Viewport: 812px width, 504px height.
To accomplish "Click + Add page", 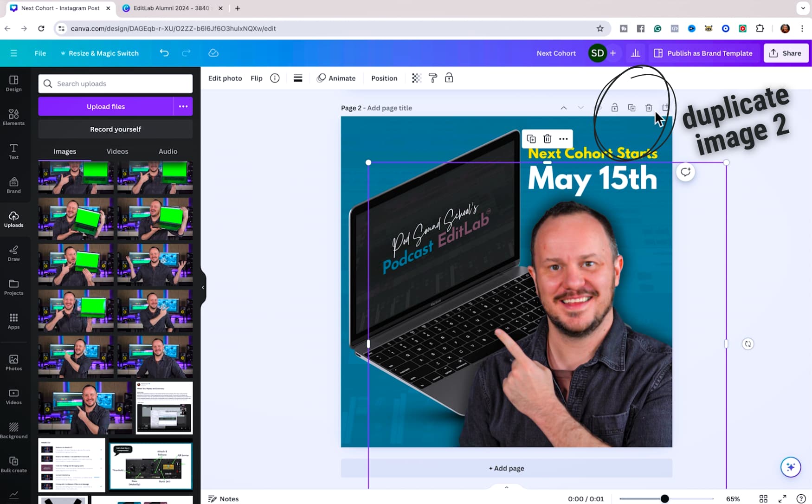I will coord(506,468).
